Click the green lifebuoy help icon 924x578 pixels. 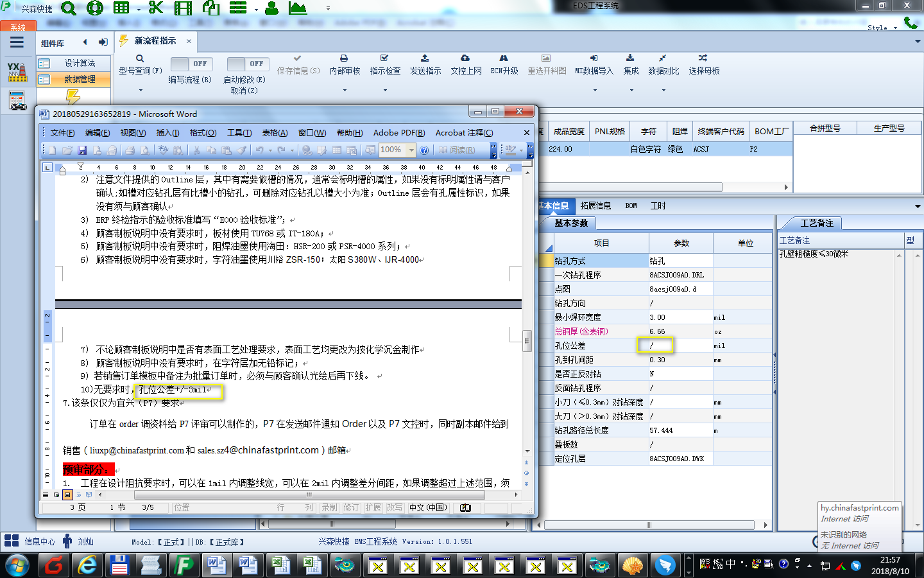95,8
